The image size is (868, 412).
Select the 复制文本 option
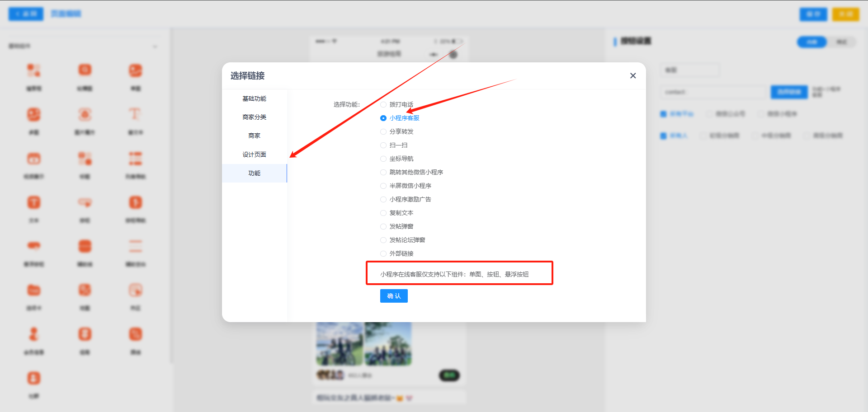(383, 213)
